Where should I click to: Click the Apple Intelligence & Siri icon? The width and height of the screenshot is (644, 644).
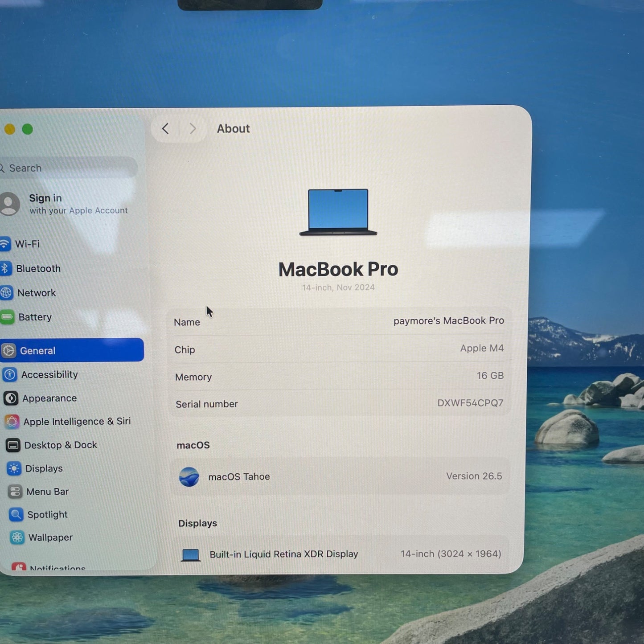click(x=12, y=421)
